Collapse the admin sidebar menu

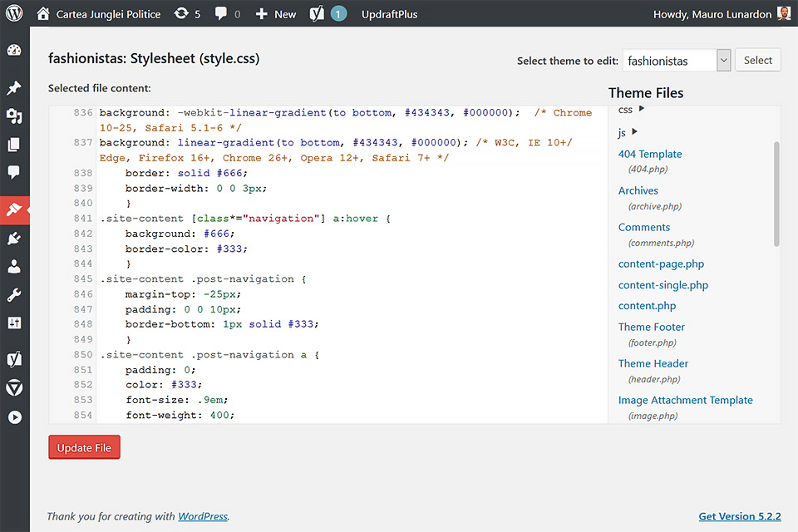[x=14, y=417]
